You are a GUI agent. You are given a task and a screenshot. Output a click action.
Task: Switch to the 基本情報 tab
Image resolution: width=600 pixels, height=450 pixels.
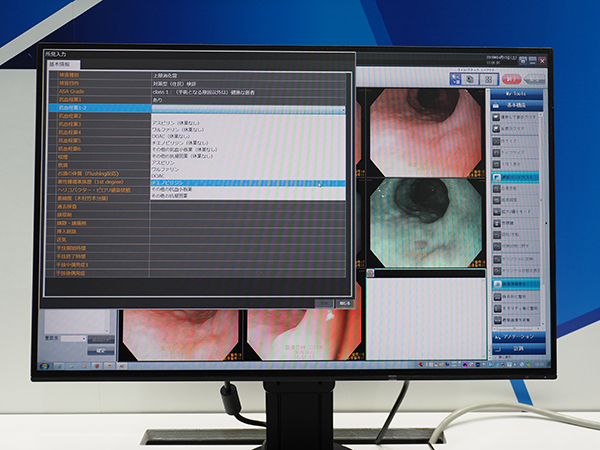62,63
